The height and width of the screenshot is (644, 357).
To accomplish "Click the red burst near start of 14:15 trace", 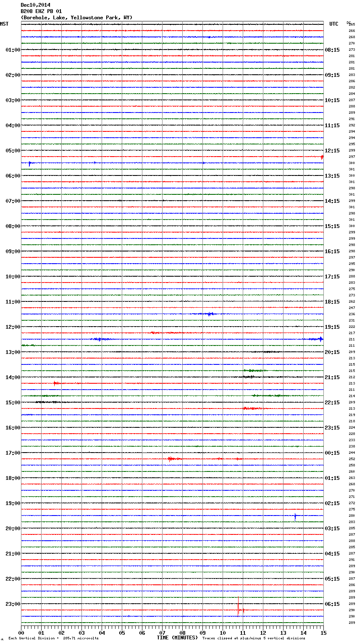I will (x=57, y=383).
